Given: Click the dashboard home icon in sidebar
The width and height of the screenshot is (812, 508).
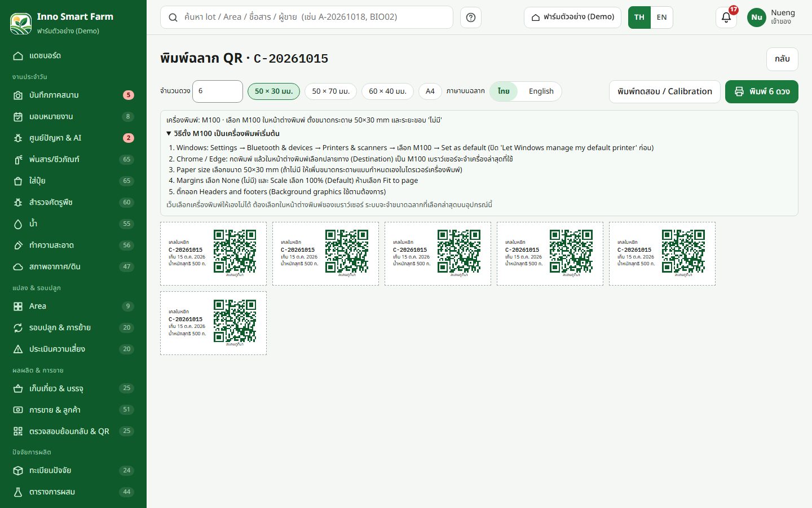Looking at the screenshot, I should (18, 56).
